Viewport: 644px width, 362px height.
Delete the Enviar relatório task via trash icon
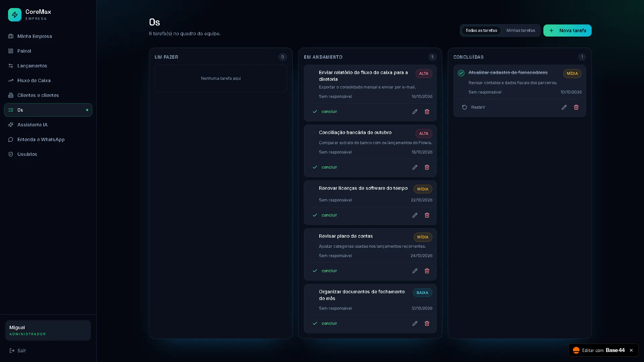(427, 112)
